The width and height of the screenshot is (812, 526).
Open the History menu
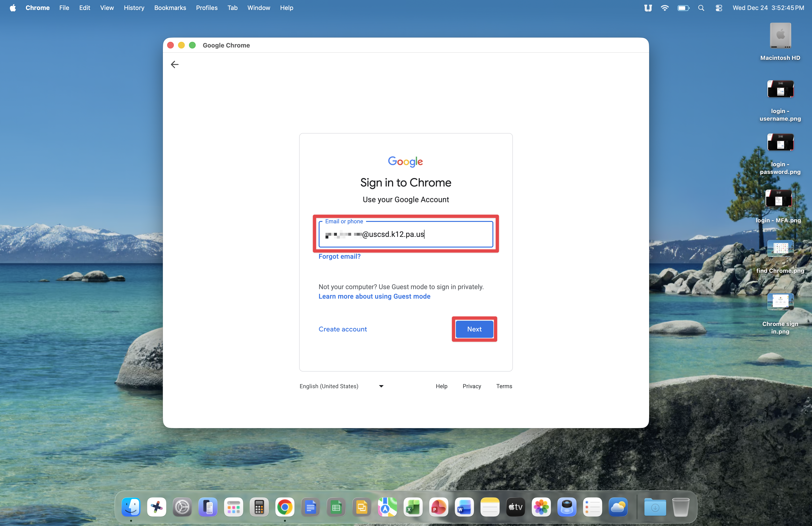[134, 8]
